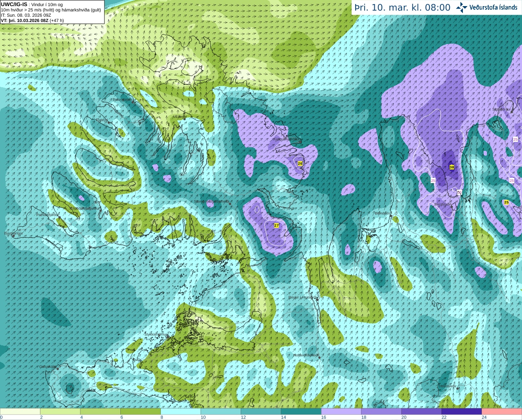Click the Flateyri place label

click(x=102, y=120)
